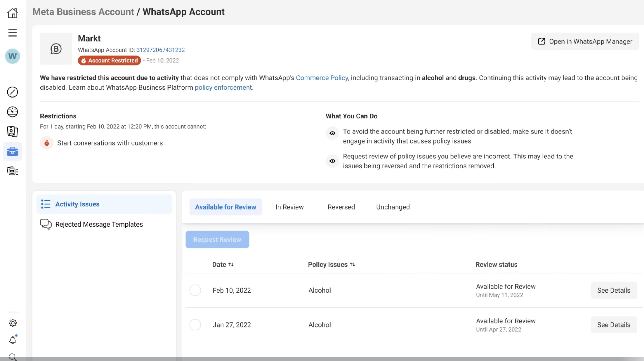Sort by Policy issues column arrows

tap(353, 265)
